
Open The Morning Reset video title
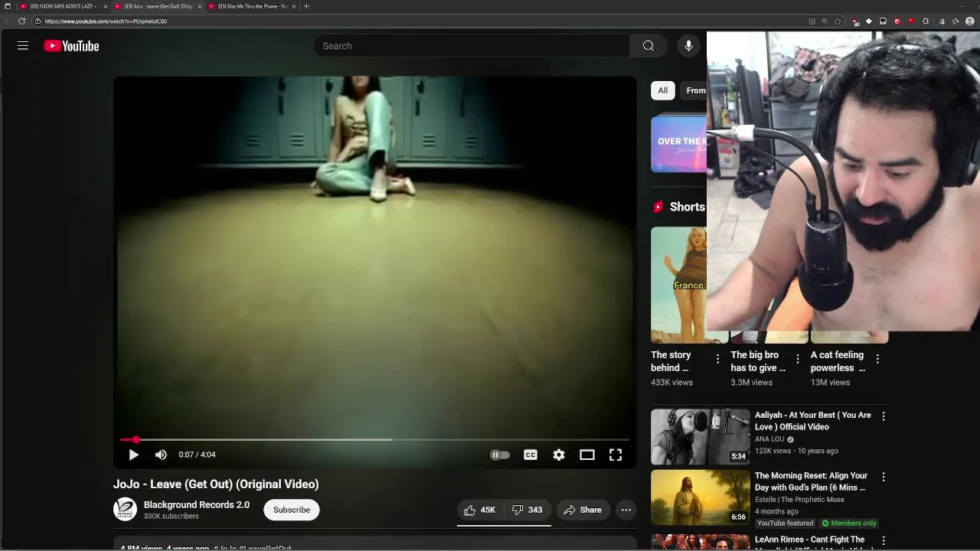click(x=811, y=481)
